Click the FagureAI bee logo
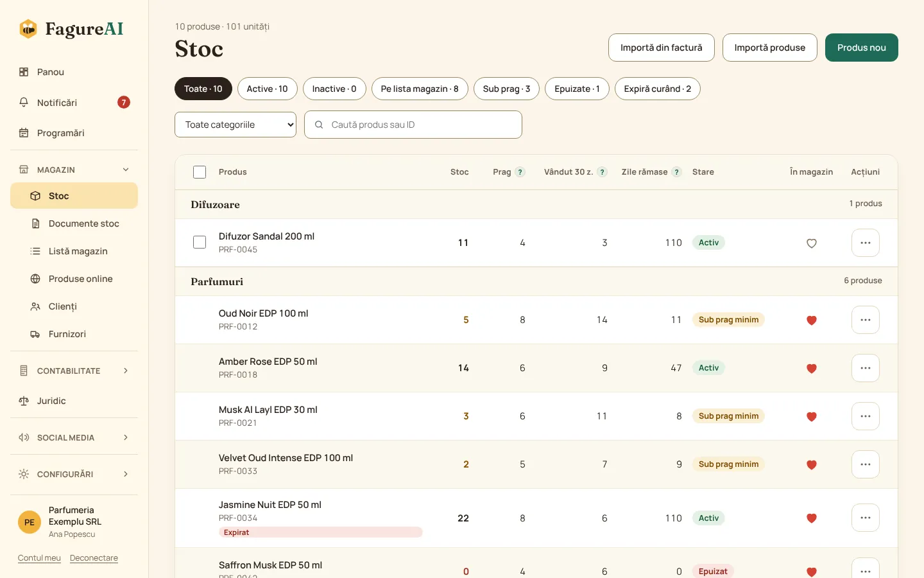Image resolution: width=924 pixels, height=578 pixels. (28, 29)
